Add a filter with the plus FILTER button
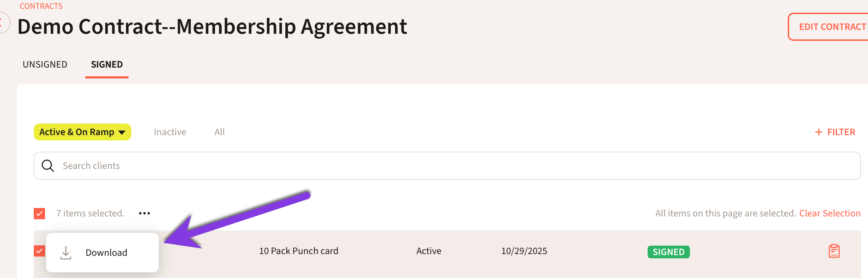The height and width of the screenshot is (278, 868). coord(835,132)
